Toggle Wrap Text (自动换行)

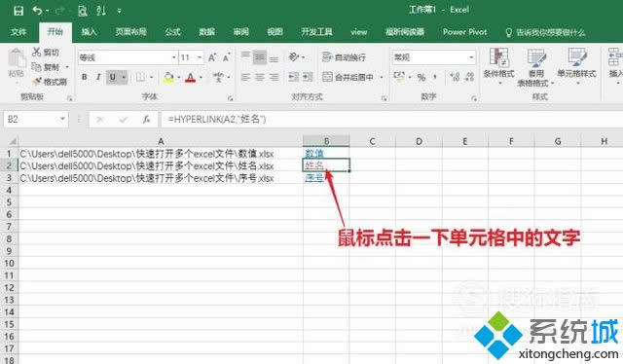(344, 57)
